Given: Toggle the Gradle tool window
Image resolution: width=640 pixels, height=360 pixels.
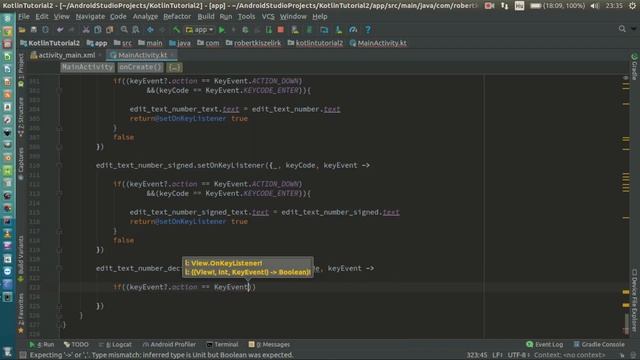Looking at the screenshot, I should (634, 67).
